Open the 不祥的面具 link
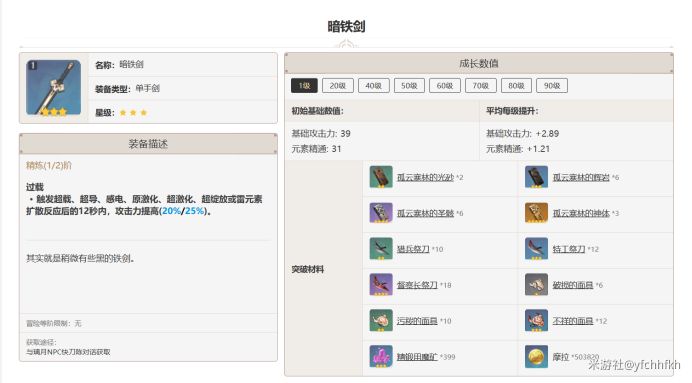This screenshot has height=383, width=692. coord(573,321)
